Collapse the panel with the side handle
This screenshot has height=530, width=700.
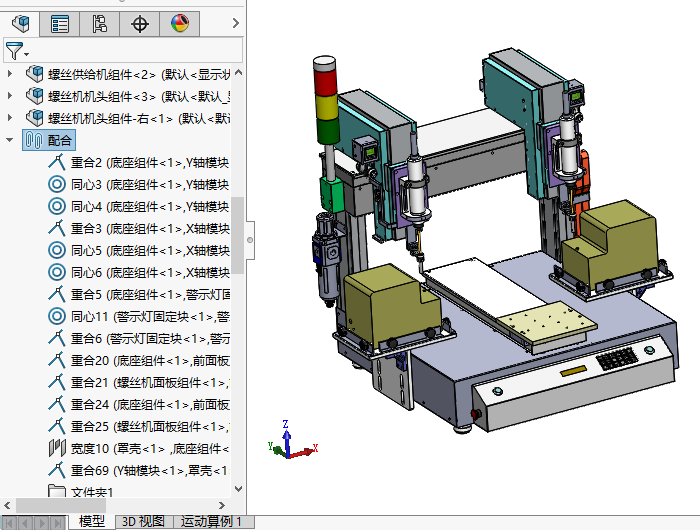click(x=250, y=240)
